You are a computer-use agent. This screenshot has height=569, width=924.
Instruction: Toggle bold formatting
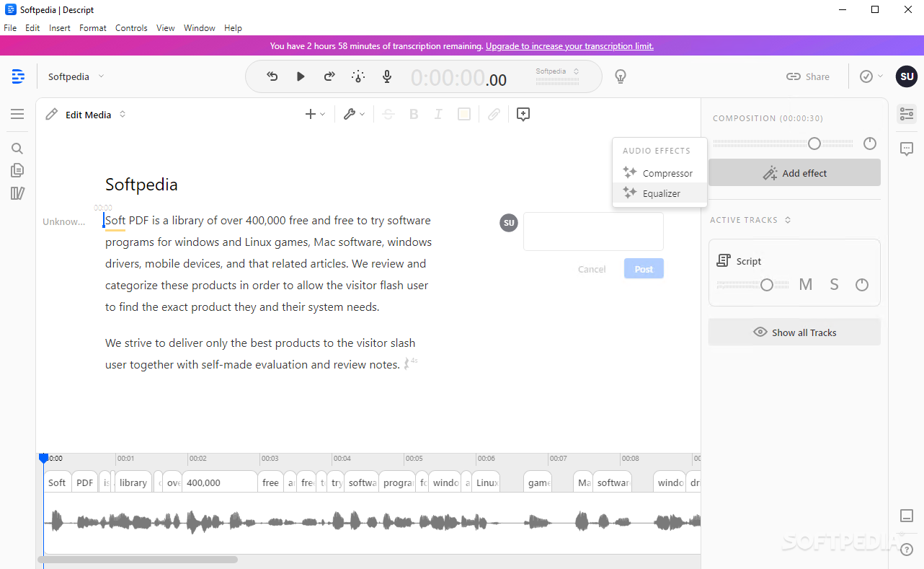(414, 114)
